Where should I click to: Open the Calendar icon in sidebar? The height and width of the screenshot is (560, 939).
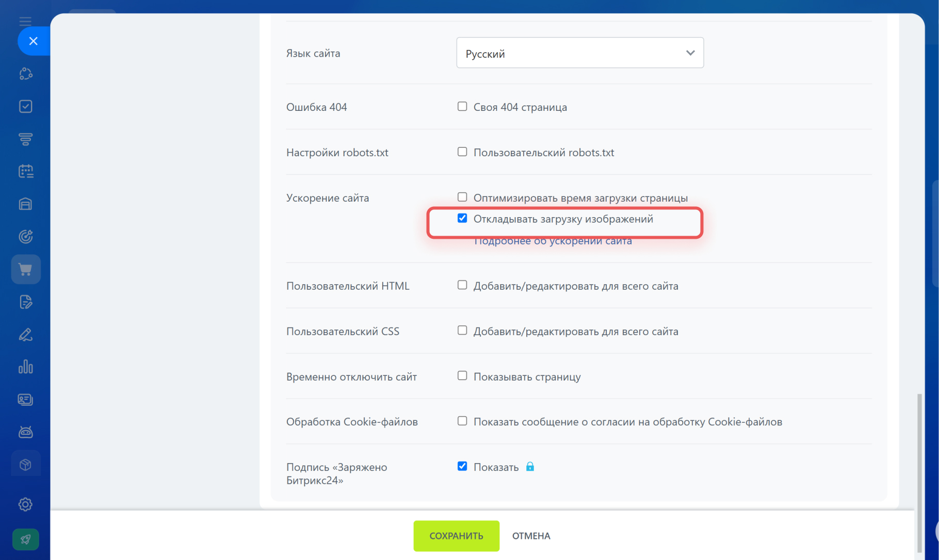26,171
